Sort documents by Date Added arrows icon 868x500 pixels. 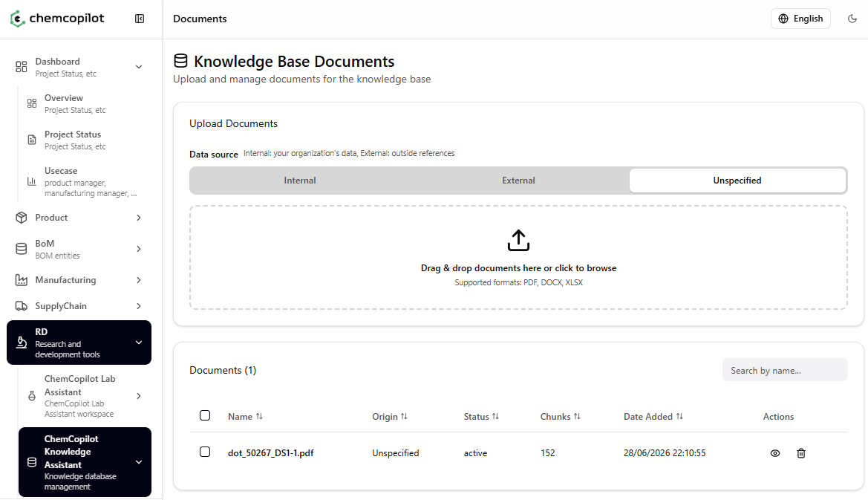click(x=679, y=416)
